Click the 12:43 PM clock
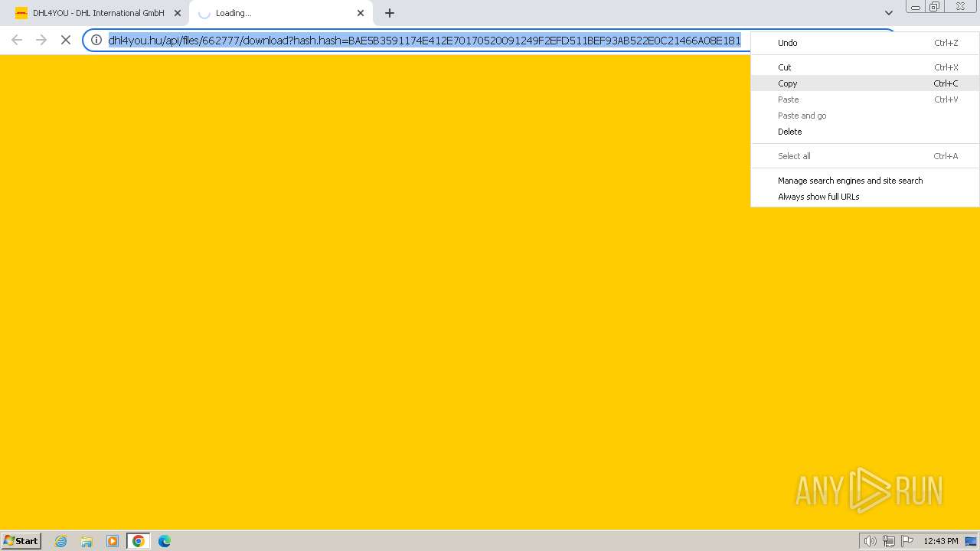This screenshot has width=980, height=551. click(x=941, y=541)
